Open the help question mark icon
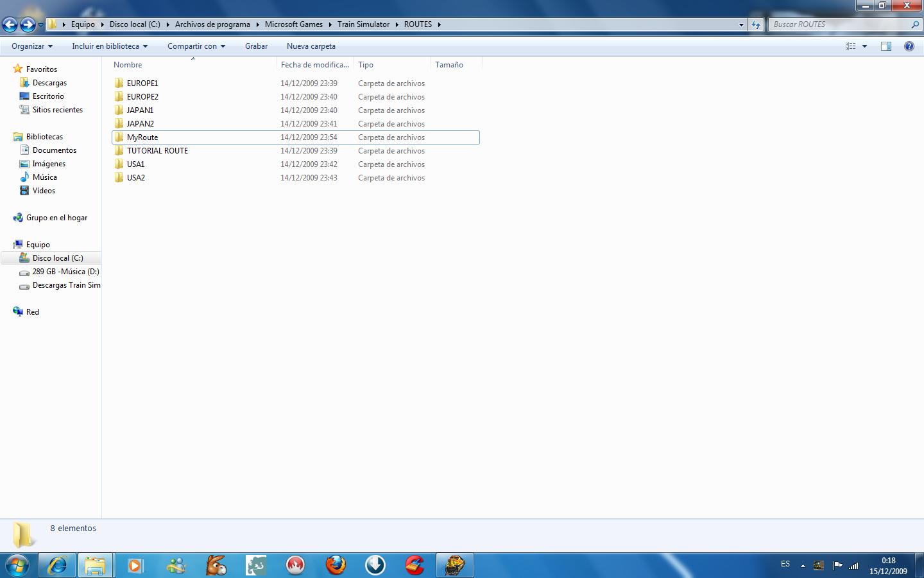 [909, 46]
